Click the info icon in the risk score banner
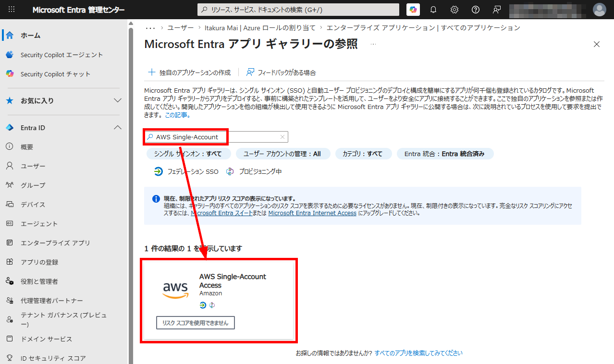This screenshot has width=614, height=364. click(156, 199)
